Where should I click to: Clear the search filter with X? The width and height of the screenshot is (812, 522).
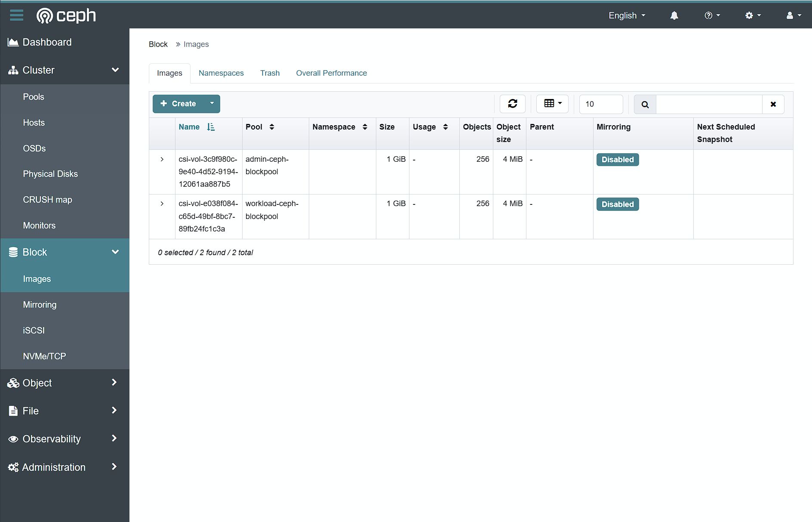773,104
